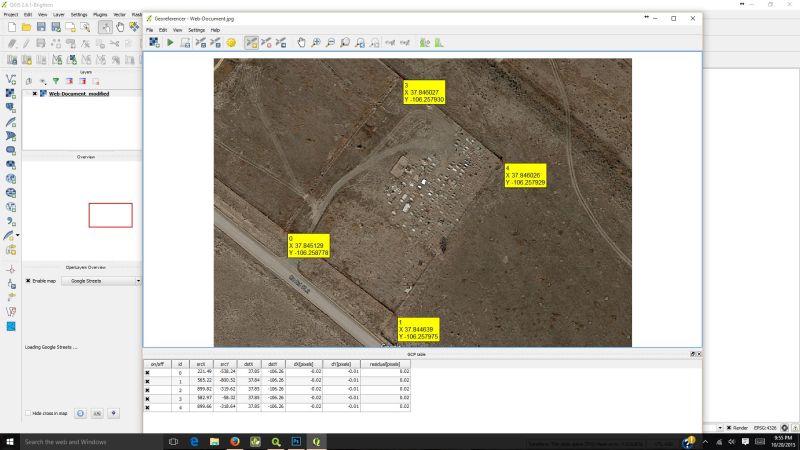Screen dimensions: 800x450
Task: Click Full histogram stretch icon
Action: [424, 43]
